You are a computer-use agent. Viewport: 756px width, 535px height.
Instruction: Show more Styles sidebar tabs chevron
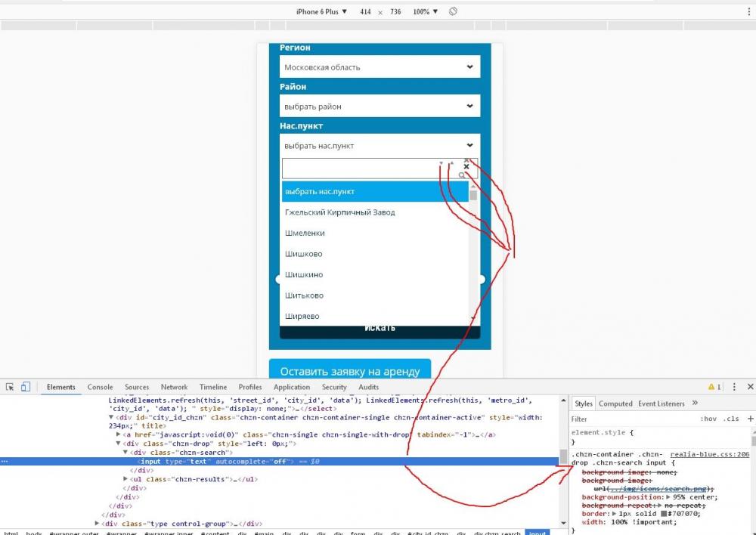[x=695, y=404]
